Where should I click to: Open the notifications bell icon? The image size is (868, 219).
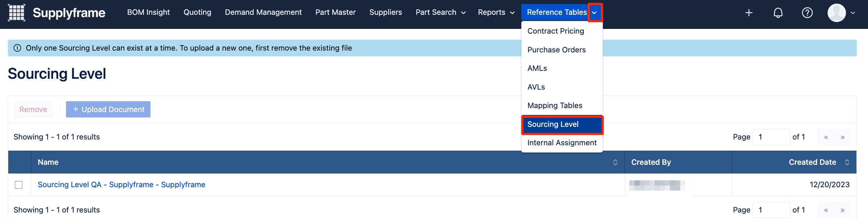point(778,13)
